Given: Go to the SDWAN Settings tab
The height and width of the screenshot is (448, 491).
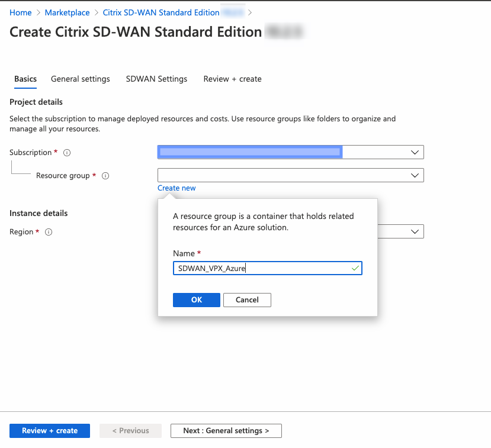Looking at the screenshot, I should click(156, 79).
